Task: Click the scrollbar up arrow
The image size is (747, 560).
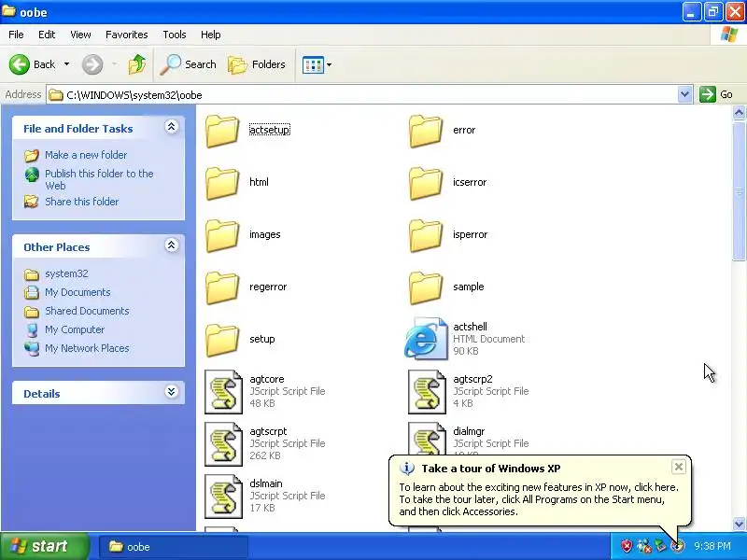Action: [739, 113]
